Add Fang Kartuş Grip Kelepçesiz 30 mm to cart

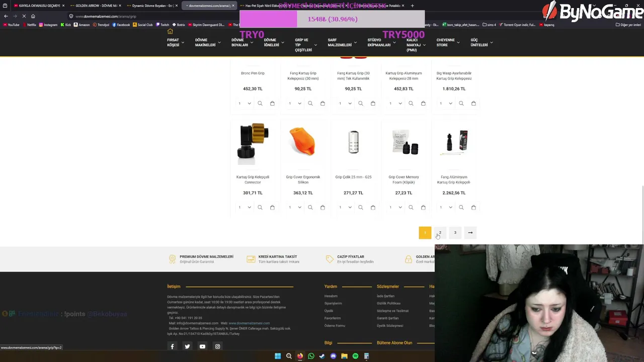pyautogui.click(x=323, y=104)
